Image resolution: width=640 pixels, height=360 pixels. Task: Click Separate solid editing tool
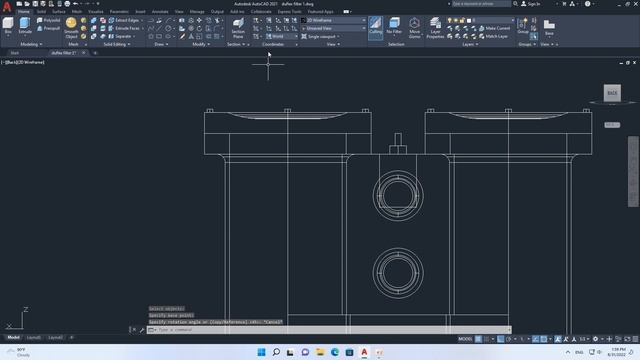[120, 36]
